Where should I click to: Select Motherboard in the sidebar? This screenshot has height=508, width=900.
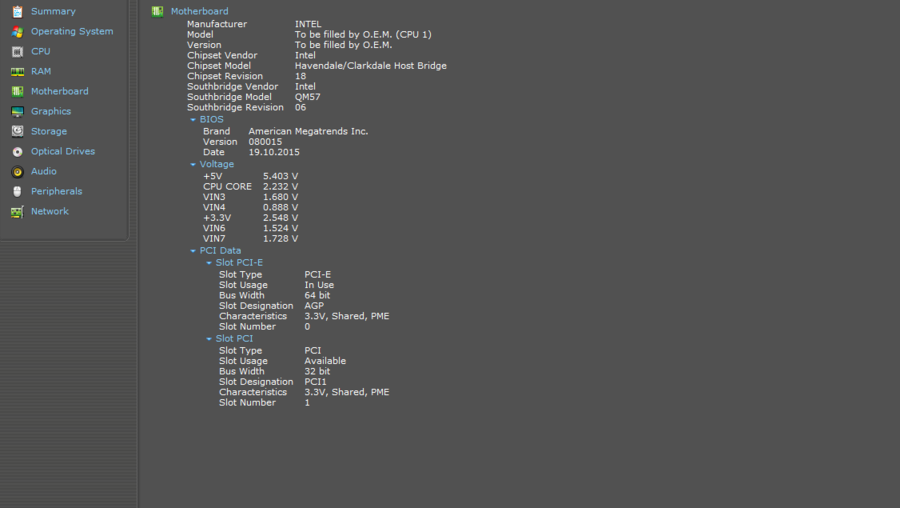click(x=60, y=91)
